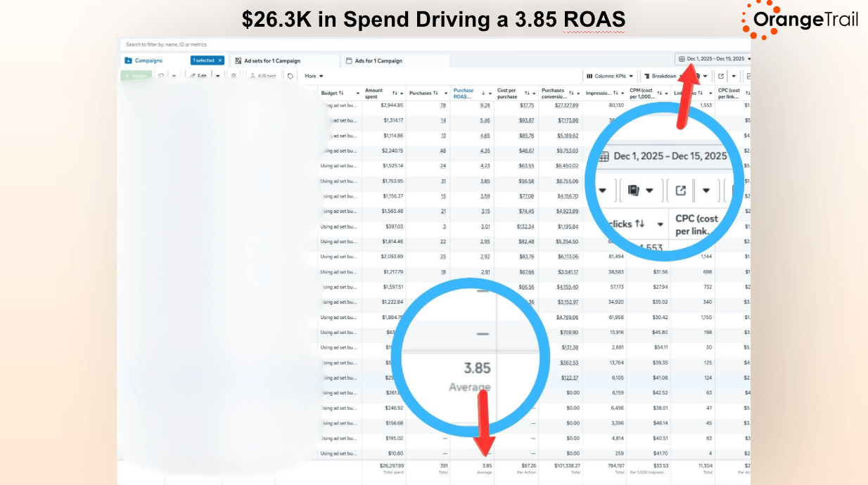The width and height of the screenshot is (868, 485).
Task: Switch to Ads for 1 Campaign tab
Action: tap(378, 61)
